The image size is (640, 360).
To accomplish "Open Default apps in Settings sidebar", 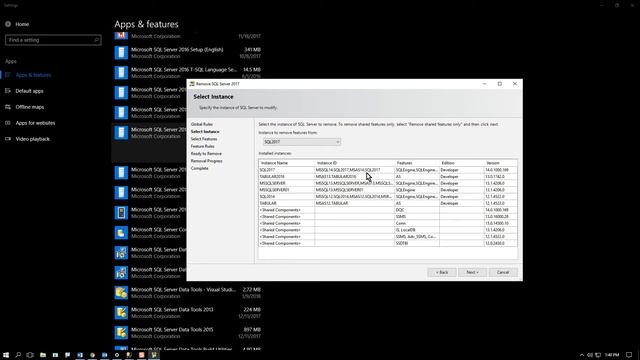I will tap(29, 91).
